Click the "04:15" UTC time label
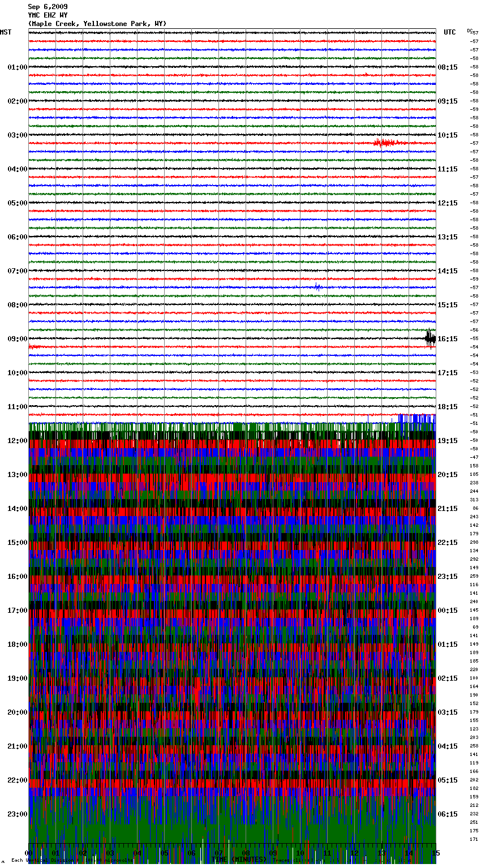Viewport: 481px width, 868px height. tap(448, 746)
